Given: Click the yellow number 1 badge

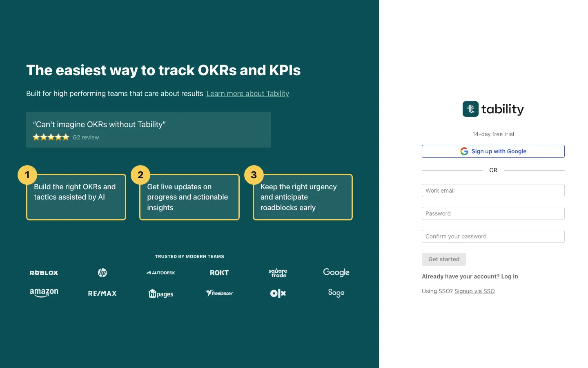Looking at the screenshot, I should tap(27, 175).
